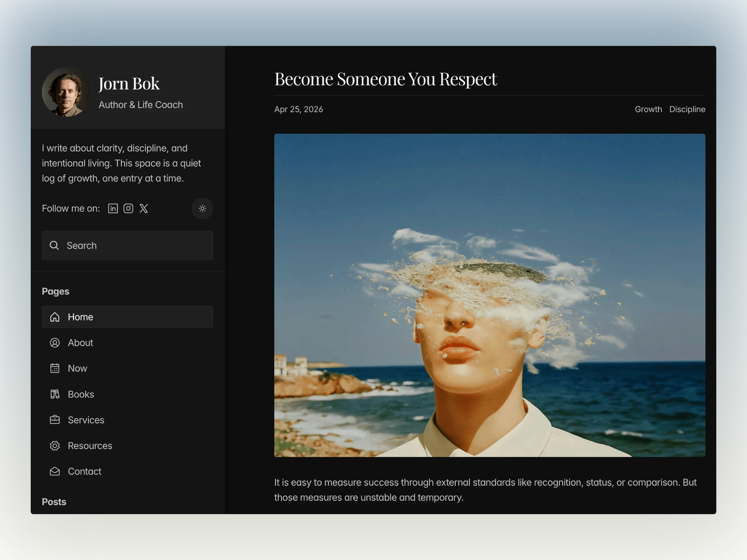Toggle light mode with the sun button
The width and height of the screenshot is (747, 560).
pyautogui.click(x=202, y=208)
